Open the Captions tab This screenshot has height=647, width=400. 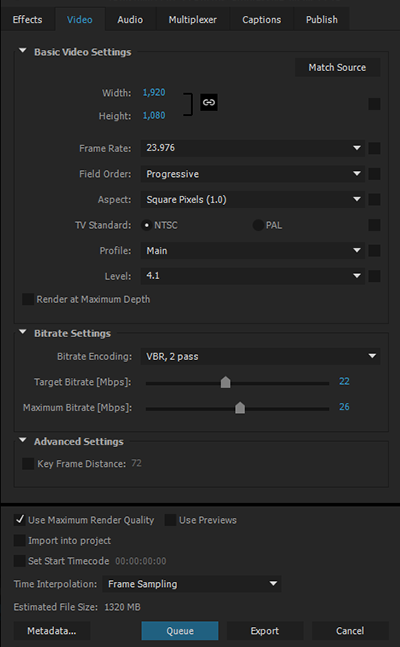tap(261, 19)
